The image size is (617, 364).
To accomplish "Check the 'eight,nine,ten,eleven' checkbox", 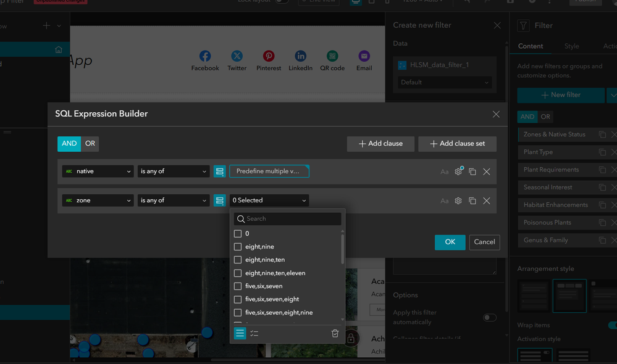I will [x=238, y=273].
